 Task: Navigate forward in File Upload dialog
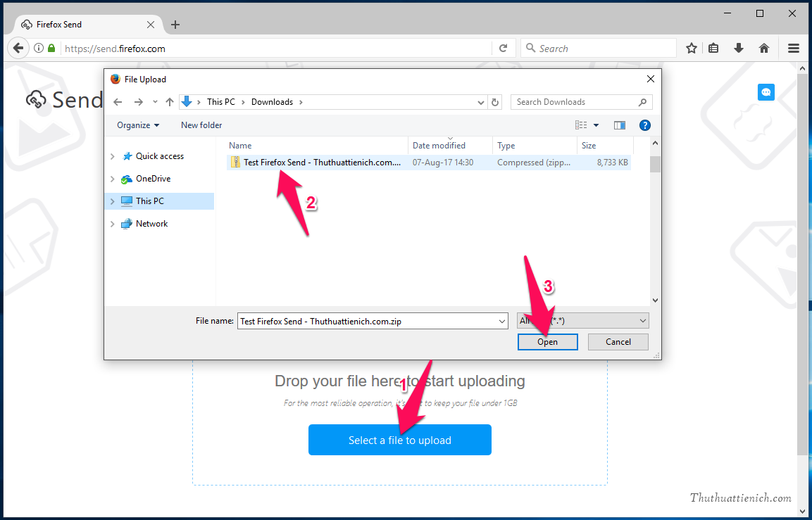coord(138,102)
